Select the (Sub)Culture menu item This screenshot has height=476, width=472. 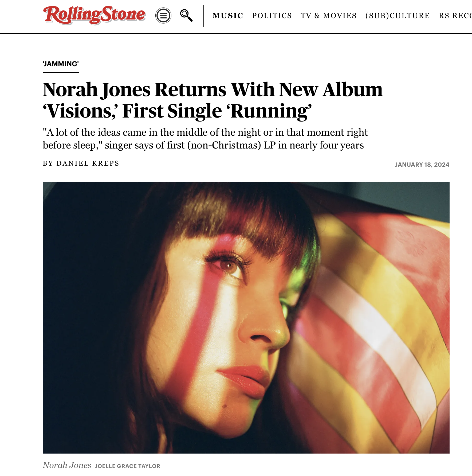(398, 16)
